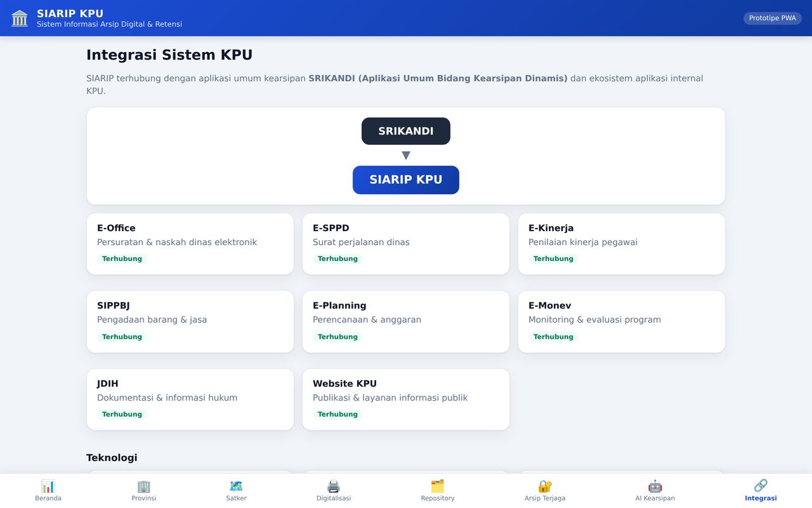Click the header title SIARIP KPU text
This screenshot has width=812, height=508.
(x=70, y=13)
